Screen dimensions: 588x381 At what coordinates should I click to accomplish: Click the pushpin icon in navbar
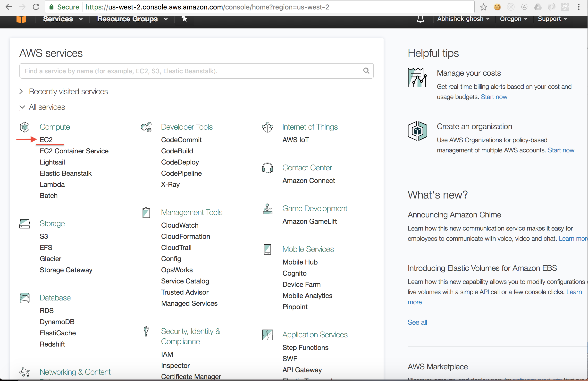point(184,19)
